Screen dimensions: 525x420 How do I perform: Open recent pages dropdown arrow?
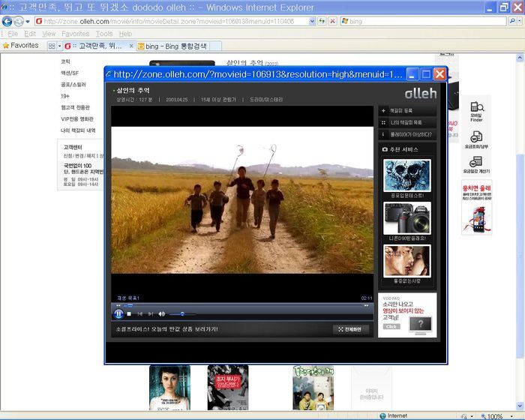(28, 22)
